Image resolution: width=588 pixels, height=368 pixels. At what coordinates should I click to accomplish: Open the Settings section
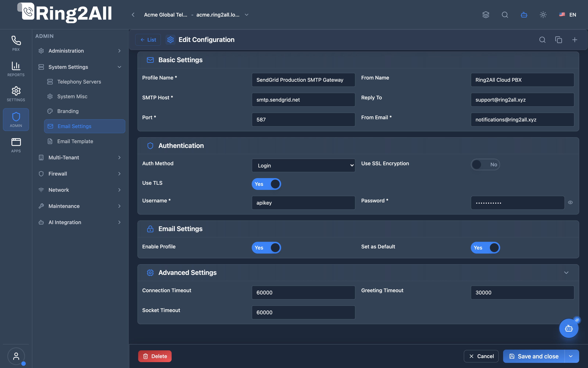16,94
